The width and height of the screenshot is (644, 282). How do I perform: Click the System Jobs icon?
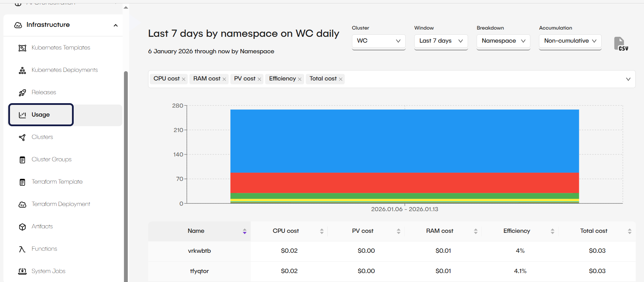(22, 271)
